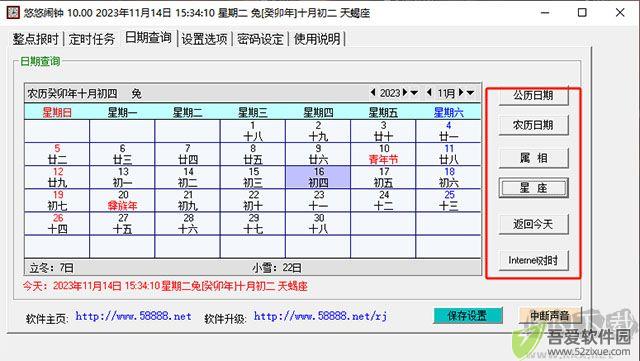Select November 2 十九 in calendar
The image size is (640, 361).
[x=318, y=131]
